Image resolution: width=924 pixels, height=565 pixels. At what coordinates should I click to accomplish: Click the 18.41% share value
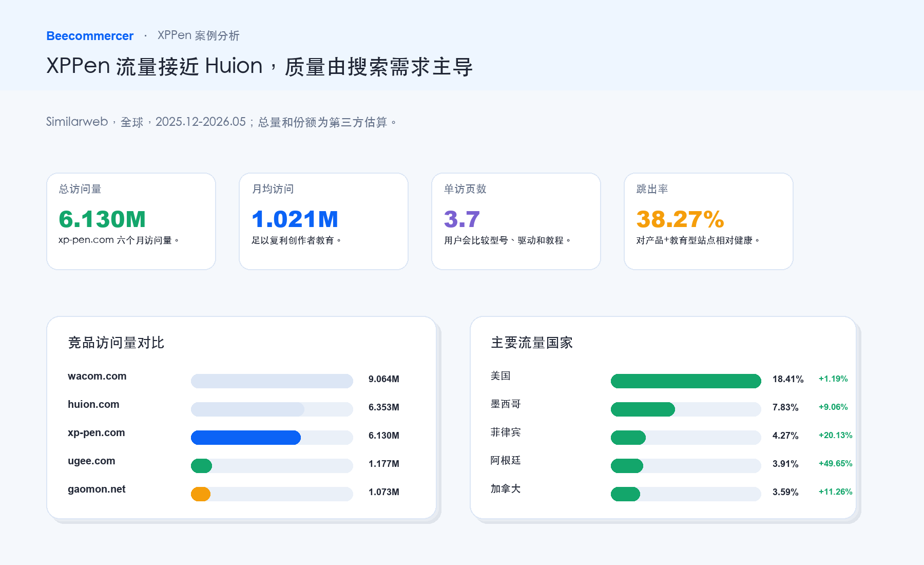point(788,379)
